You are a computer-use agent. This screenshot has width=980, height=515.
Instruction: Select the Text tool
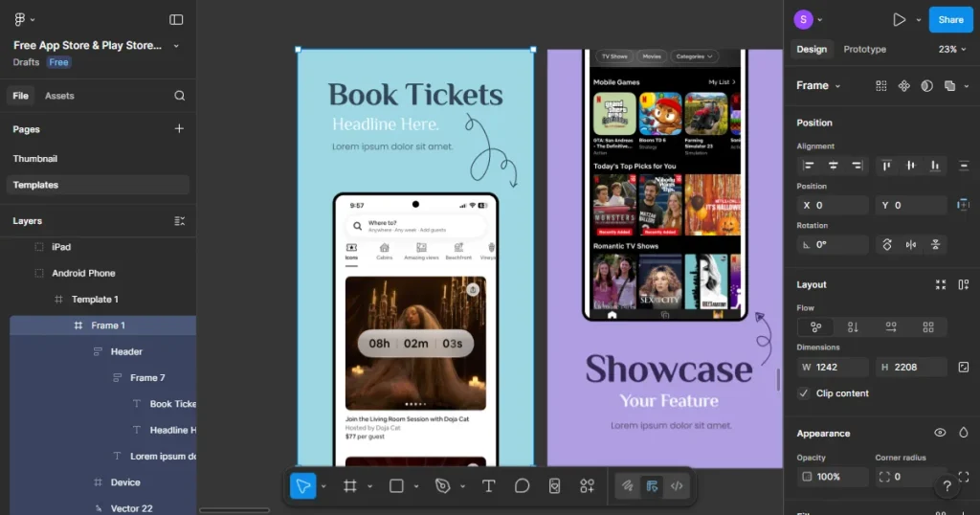pos(489,486)
